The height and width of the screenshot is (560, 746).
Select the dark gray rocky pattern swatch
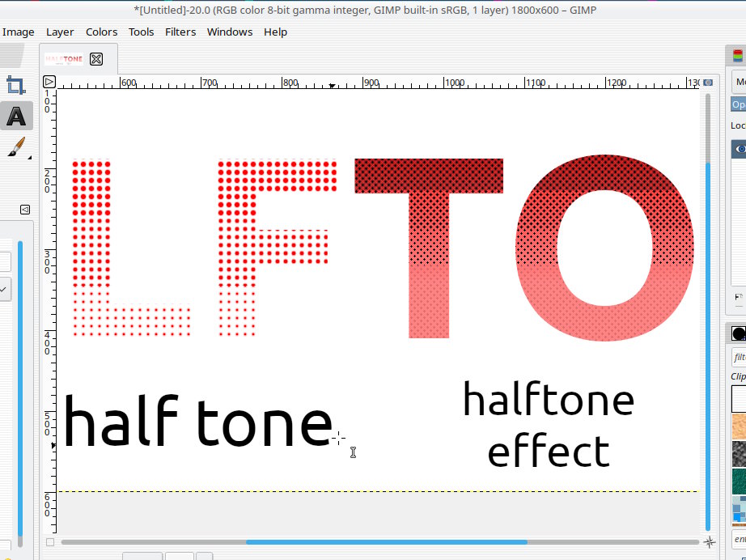tap(739, 454)
